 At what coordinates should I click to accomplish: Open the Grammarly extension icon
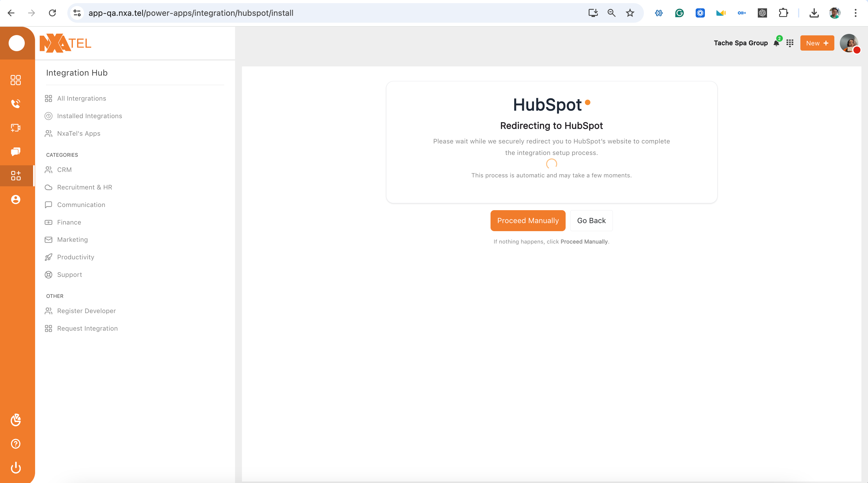[x=679, y=13]
